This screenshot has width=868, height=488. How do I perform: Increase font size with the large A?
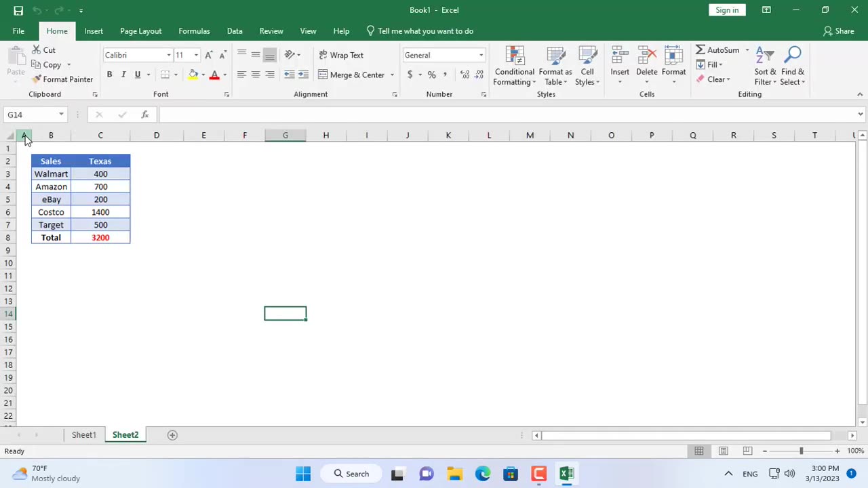(x=208, y=55)
